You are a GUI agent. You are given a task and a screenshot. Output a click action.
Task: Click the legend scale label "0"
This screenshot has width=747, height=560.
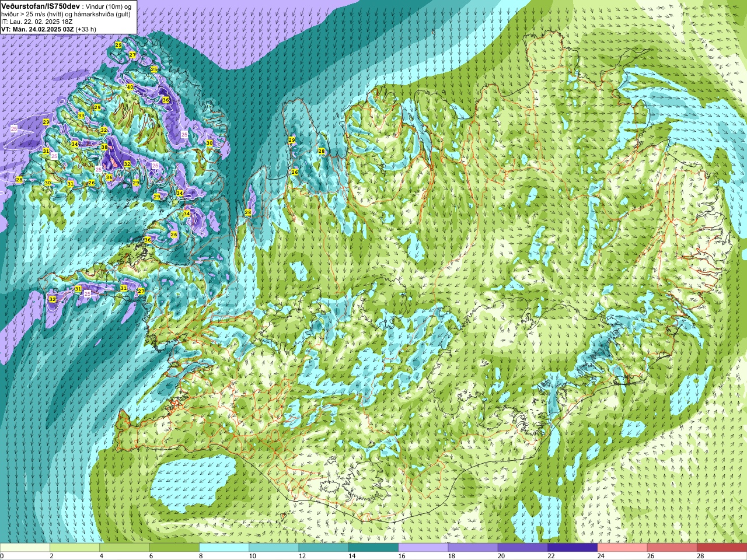coord(2,556)
